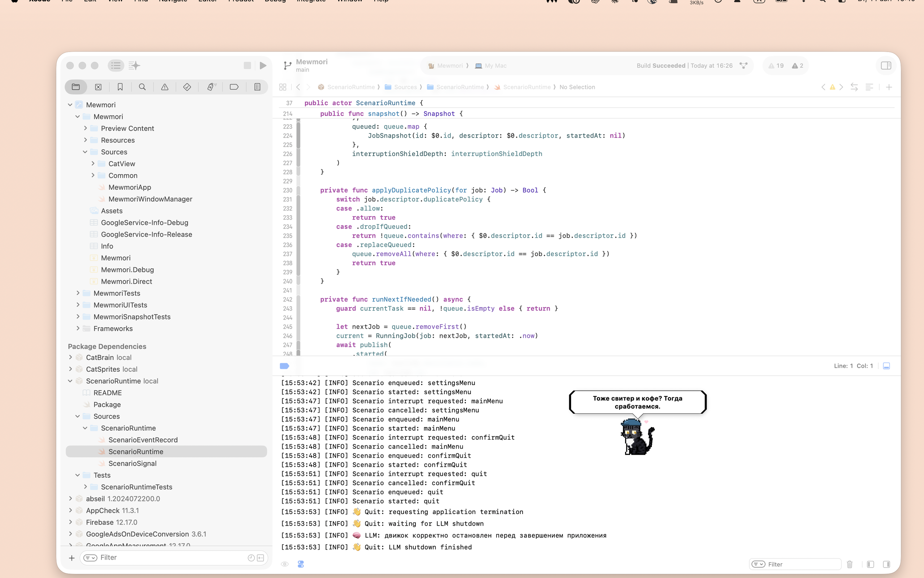This screenshot has width=924, height=578.
Task: Toggle the inspector sidebar
Action: [886, 66]
